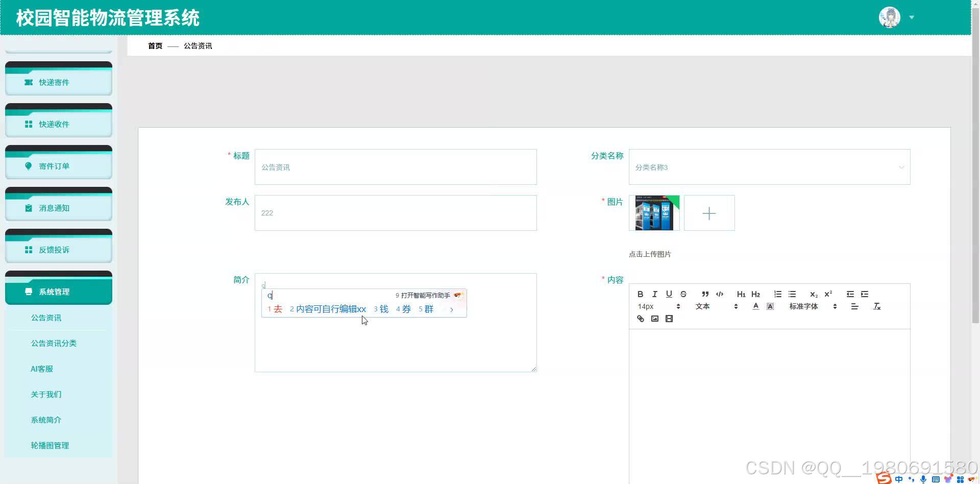The width and height of the screenshot is (980, 484).
Task: Create an ordered numbered list
Action: point(777,294)
